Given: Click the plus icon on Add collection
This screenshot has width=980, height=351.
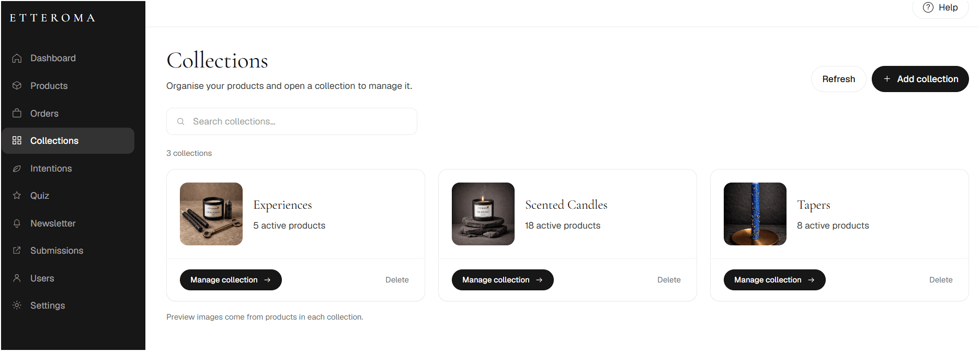Looking at the screenshot, I should [887, 79].
